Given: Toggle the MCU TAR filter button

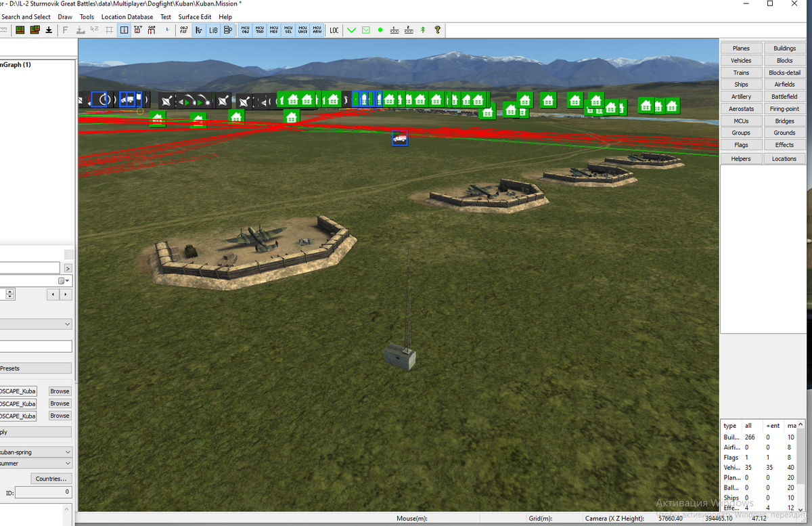Looking at the screenshot, I should coord(260,30).
